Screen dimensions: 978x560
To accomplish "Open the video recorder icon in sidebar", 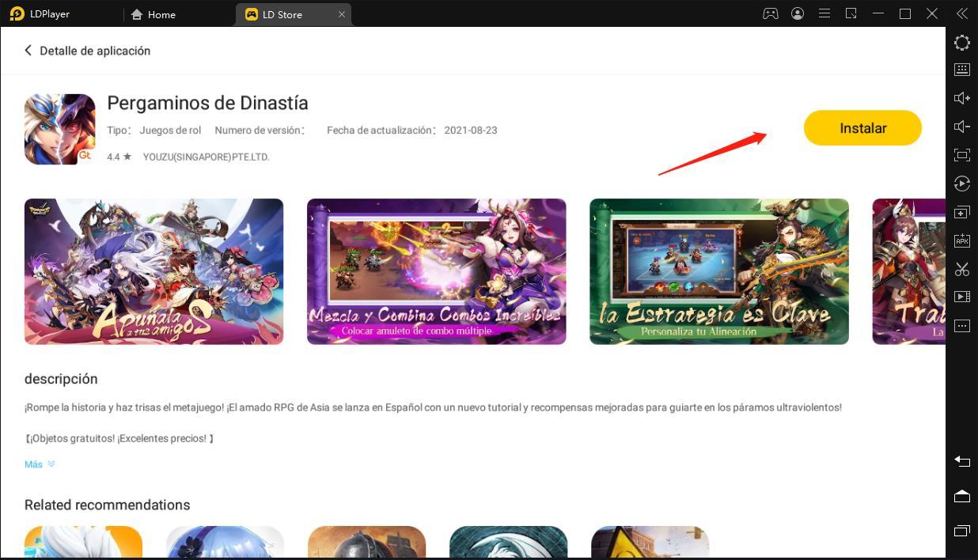I will point(962,297).
